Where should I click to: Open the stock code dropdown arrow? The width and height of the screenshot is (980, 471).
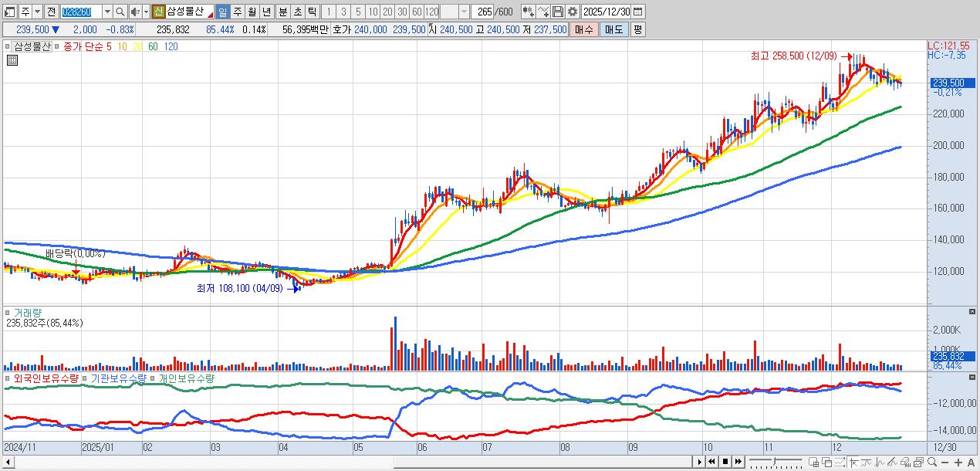(108, 12)
